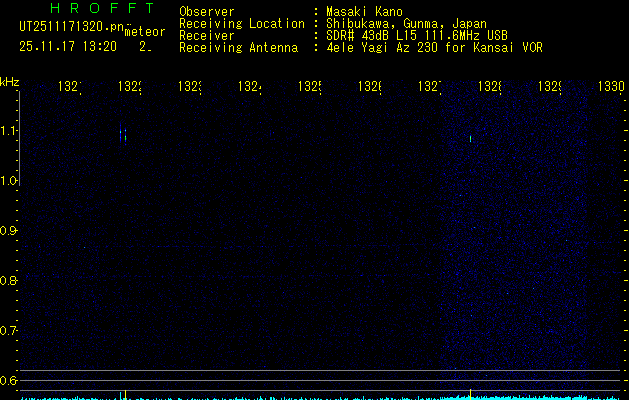The height and width of the screenshot is (400, 629).
Task: Select the date stamp 25.11.17 13:20
Action: click(68, 46)
